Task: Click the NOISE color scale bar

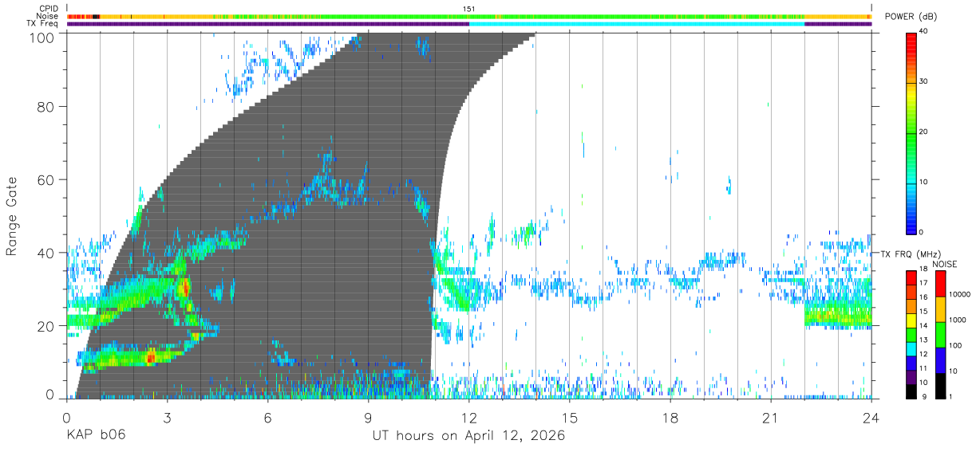Action: coord(940,335)
